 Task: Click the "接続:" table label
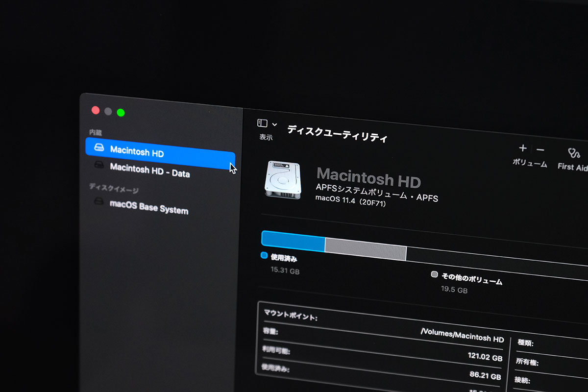(523, 380)
